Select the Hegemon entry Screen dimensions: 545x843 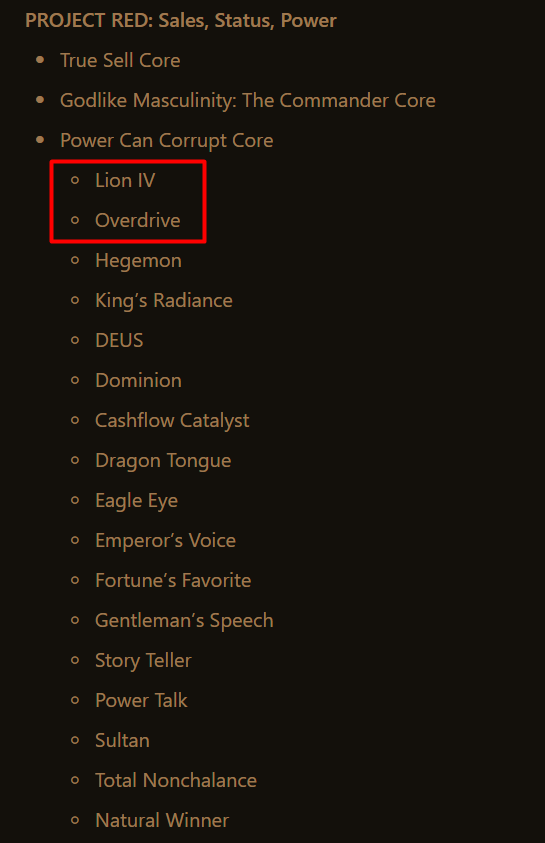pos(138,260)
